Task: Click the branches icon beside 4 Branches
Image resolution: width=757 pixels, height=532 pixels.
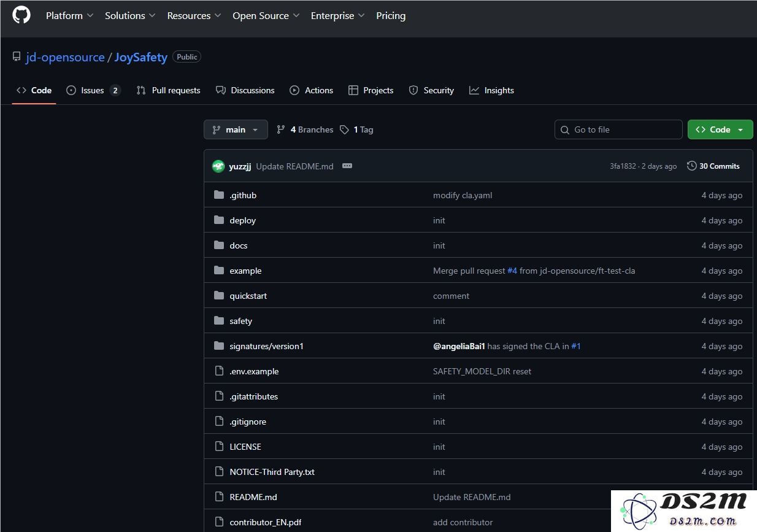Action: [281, 129]
